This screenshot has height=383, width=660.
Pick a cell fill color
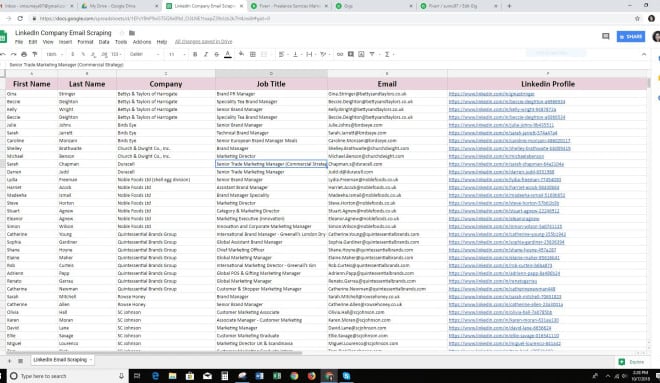pyautogui.click(x=241, y=54)
